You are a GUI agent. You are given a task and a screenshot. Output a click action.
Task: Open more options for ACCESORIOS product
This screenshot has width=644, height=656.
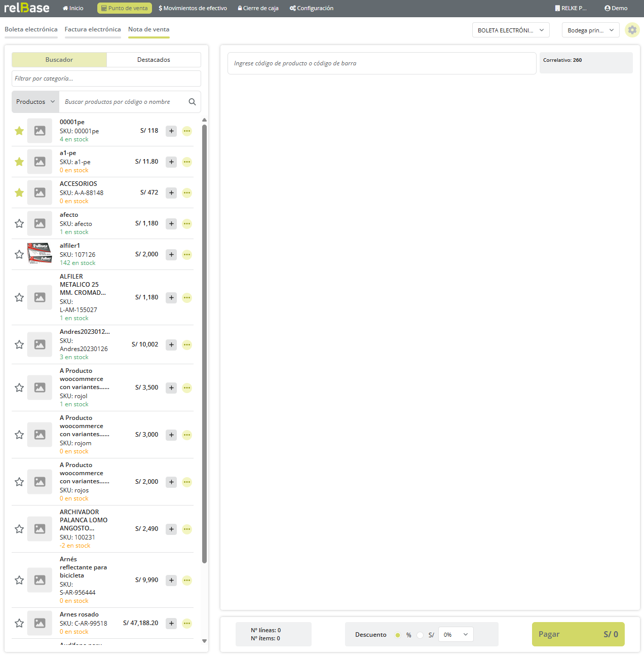click(187, 193)
